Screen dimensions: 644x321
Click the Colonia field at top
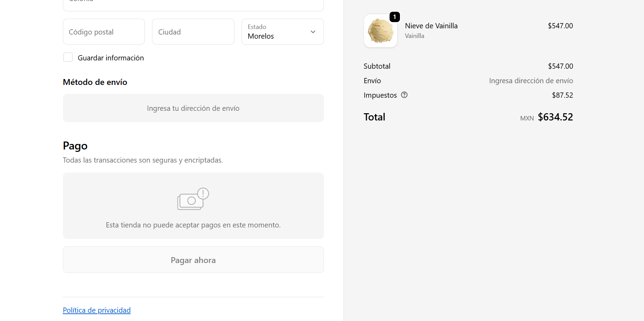pos(193,4)
